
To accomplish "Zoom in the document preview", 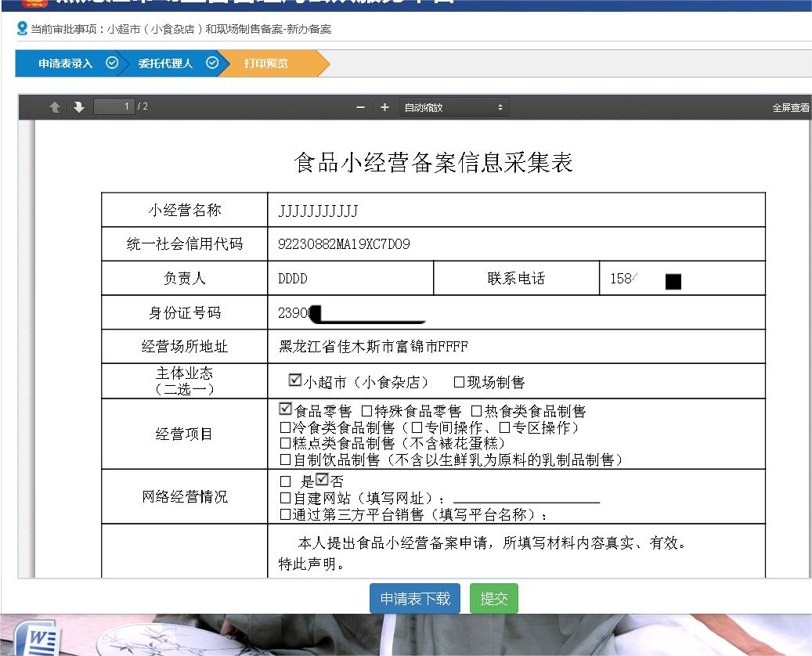I will tap(384, 107).
